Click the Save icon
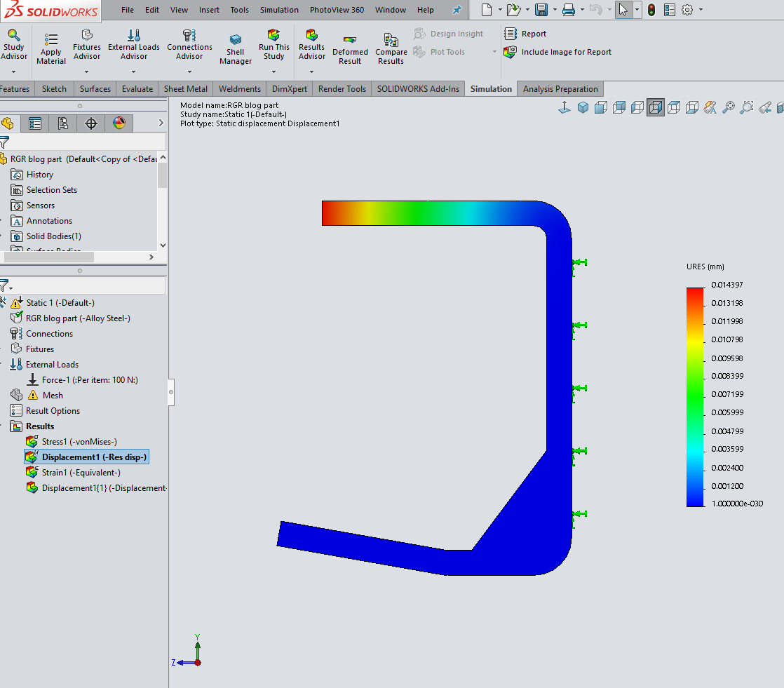 [541, 10]
